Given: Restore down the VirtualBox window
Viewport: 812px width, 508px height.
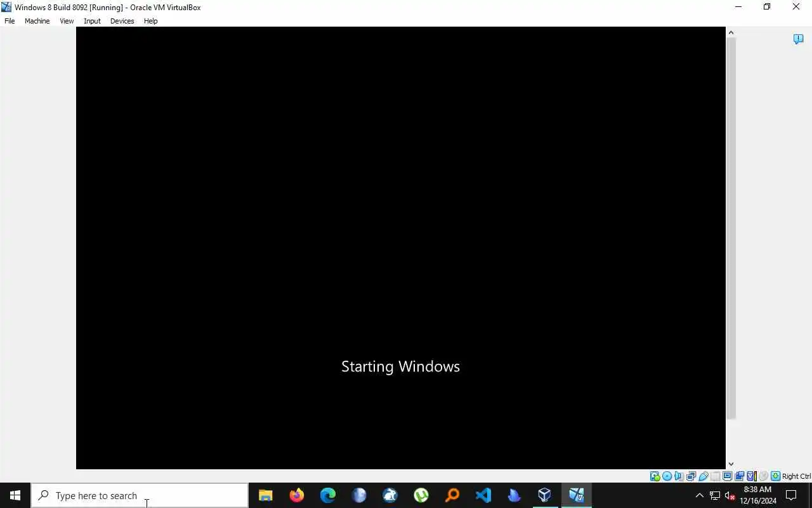Looking at the screenshot, I should (x=767, y=7).
